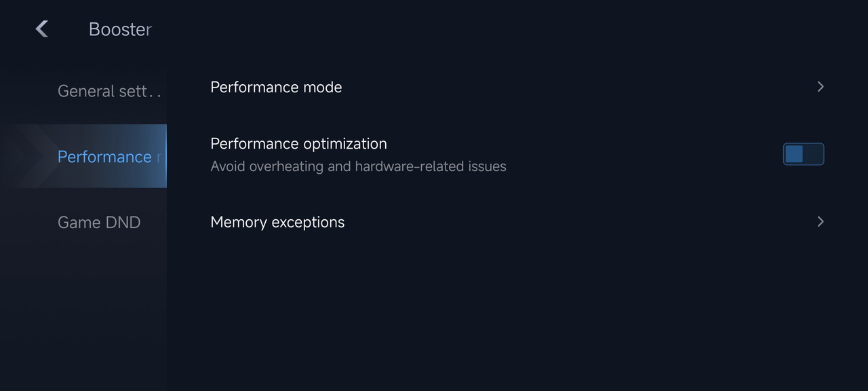Open the Performance mode chevron arrow
Viewport: 868px width, 391px height.
820,87
